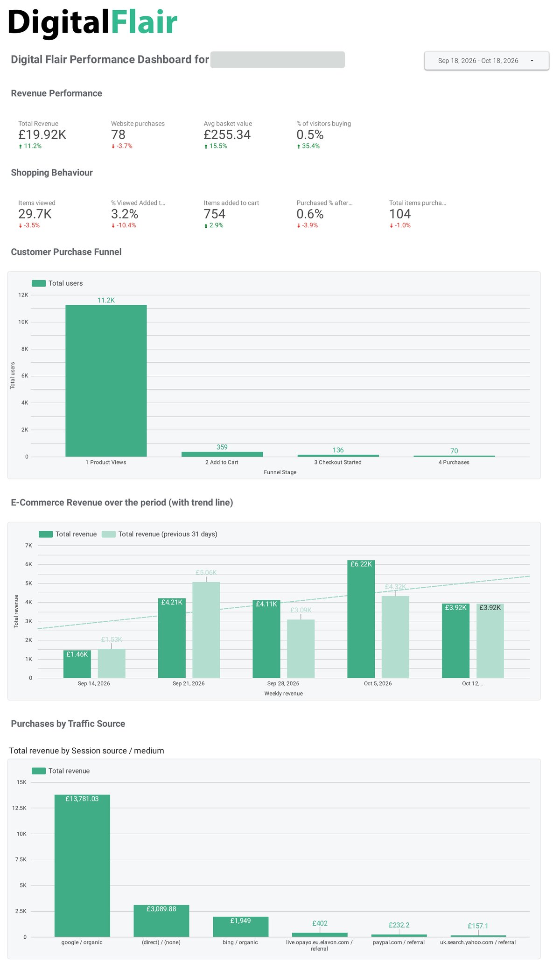Viewport: 560px width, 970px height.
Task: Click the paypal.com / referral £232.2 label
Action: 399,925
